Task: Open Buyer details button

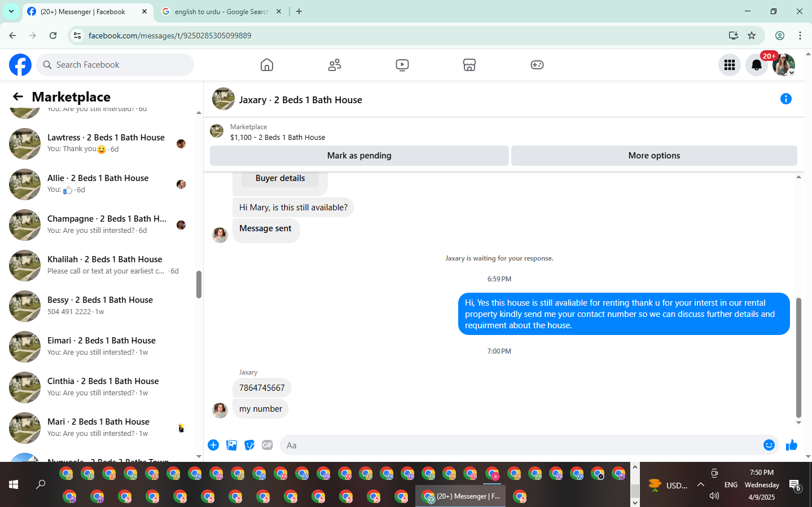Action: (x=280, y=178)
